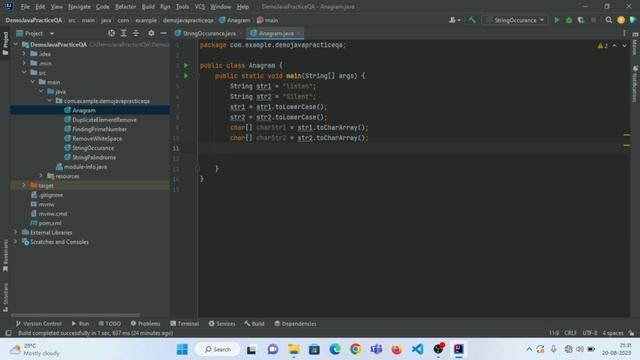Select FindingPrimeNumber class in tree
This screenshot has height=360, width=640.
tap(99, 129)
